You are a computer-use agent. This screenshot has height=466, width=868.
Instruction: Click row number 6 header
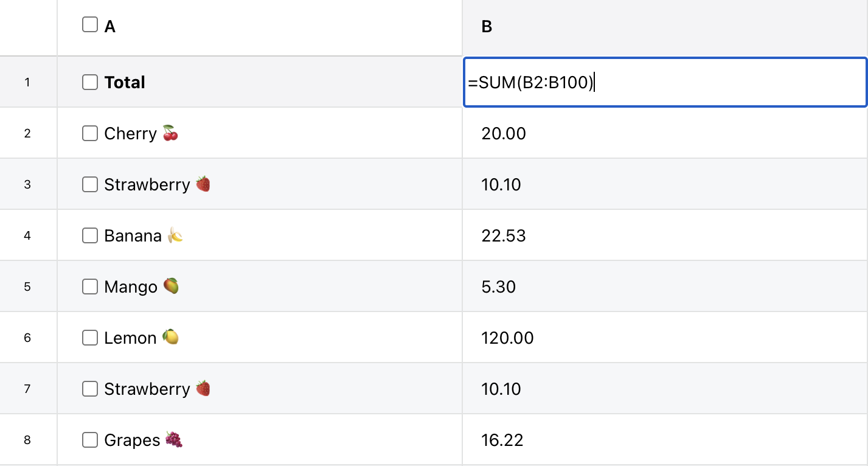coord(27,338)
